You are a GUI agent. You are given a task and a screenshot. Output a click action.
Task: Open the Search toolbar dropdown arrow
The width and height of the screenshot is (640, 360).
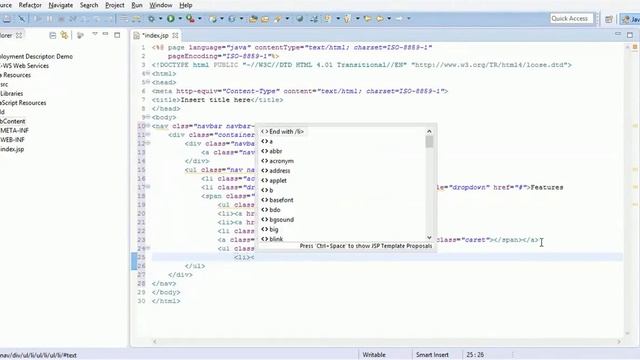click(x=287, y=19)
